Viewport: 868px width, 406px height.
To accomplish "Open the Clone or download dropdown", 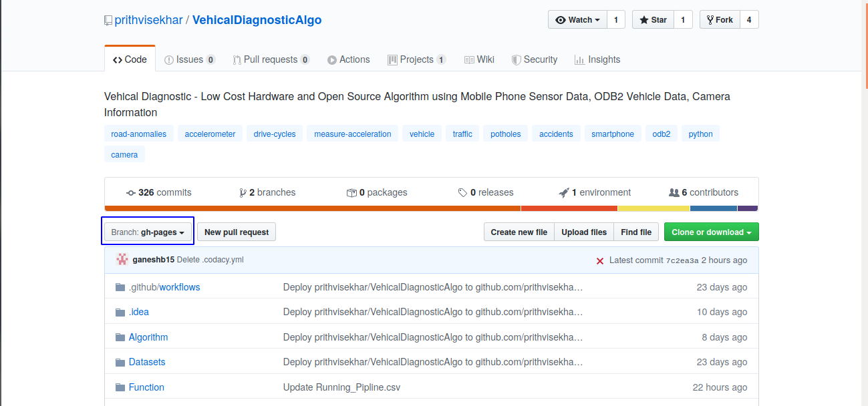I will pos(711,232).
